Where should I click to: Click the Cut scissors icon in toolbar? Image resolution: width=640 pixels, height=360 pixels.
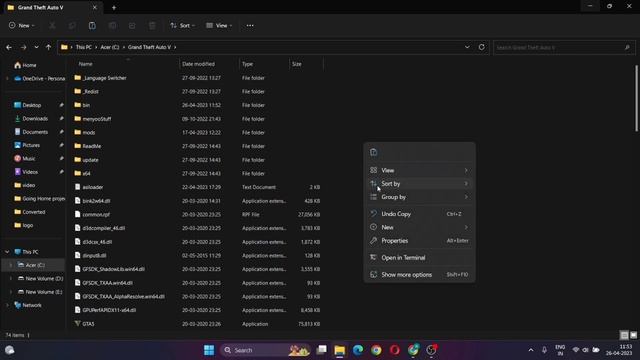(x=52, y=26)
